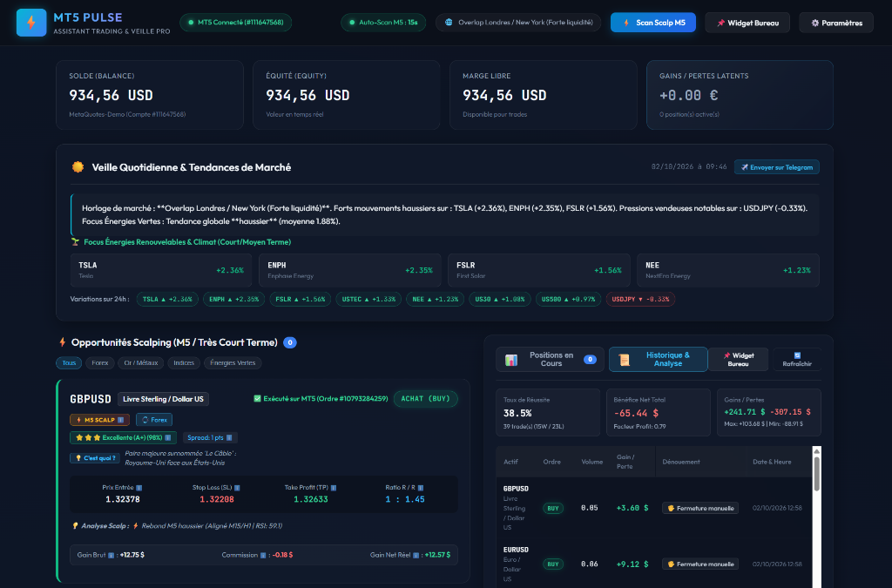
Task: Open Paramètres settings
Action: tap(836, 23)
